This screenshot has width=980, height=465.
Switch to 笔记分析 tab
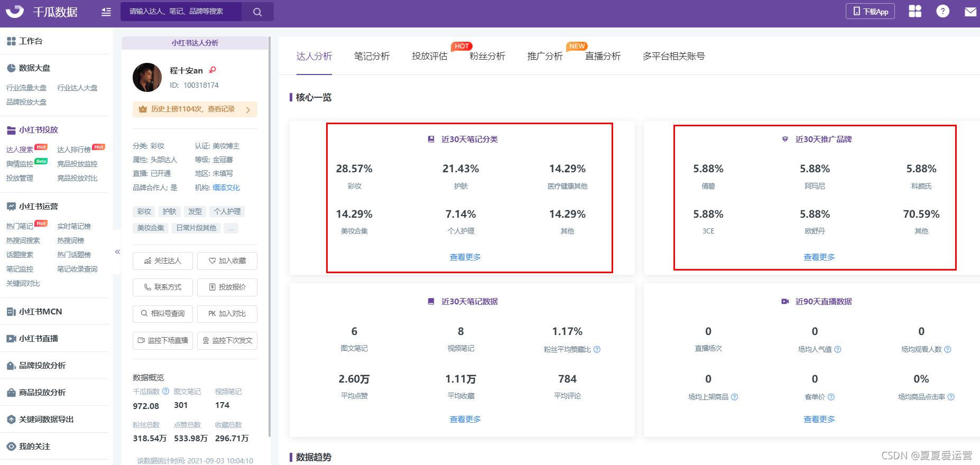(x=372, y=56)
